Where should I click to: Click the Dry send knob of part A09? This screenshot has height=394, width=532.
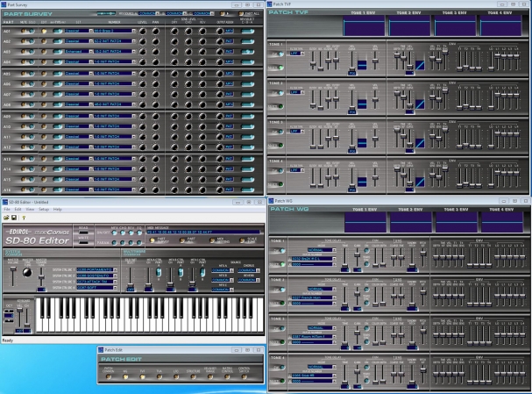pyautogui.click(x=174, y=116)
